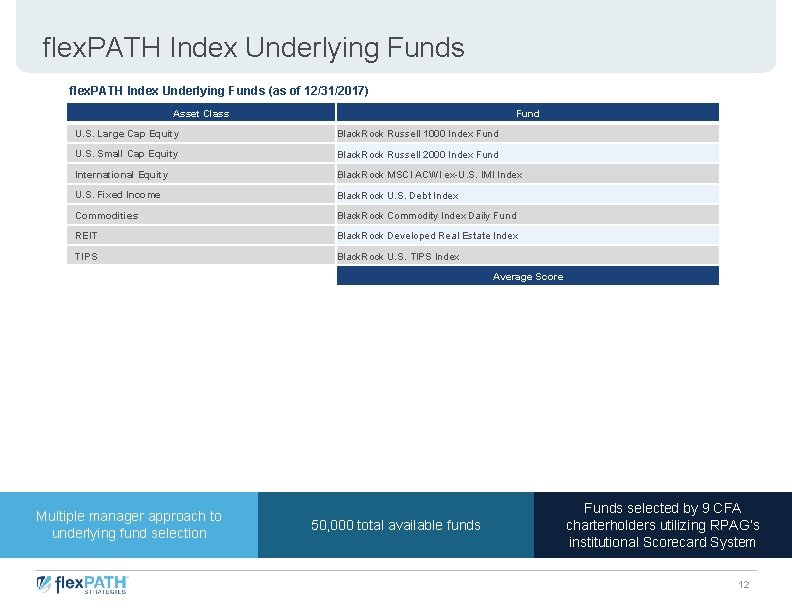Select the 'TIPS' asset class cell
The width and height of the screenshot is (792, 612).
point(201,256)
